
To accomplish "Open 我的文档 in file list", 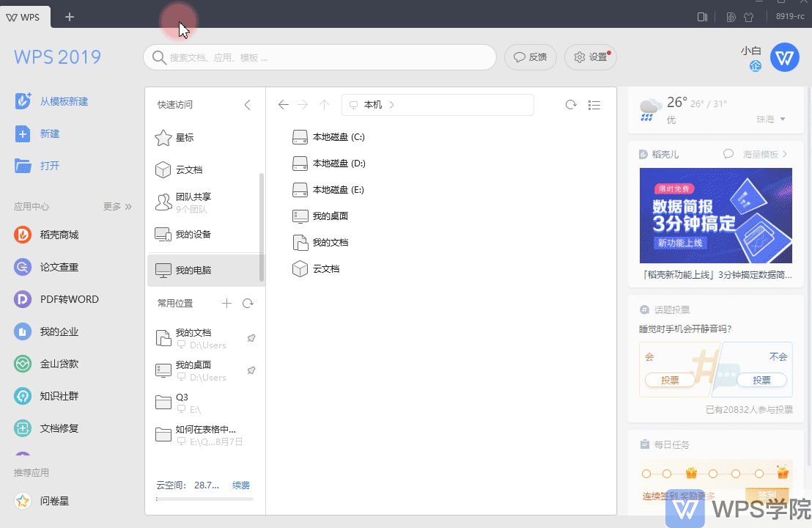I will (320, 242).
